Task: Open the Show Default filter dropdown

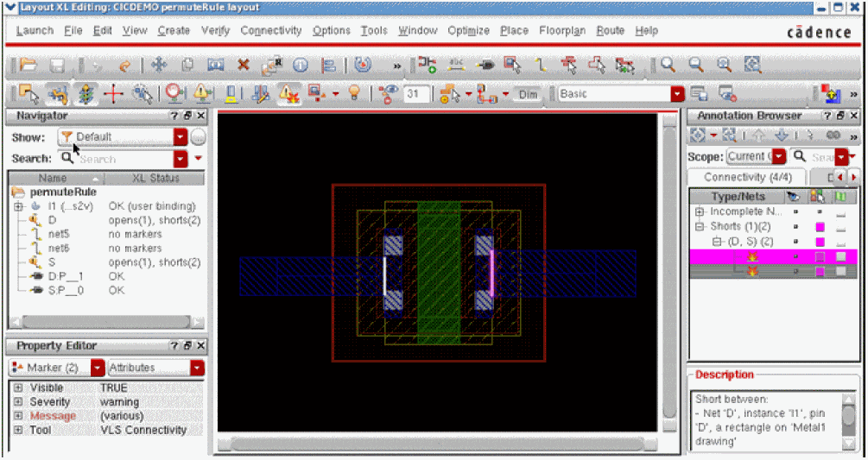Action: point(181,137)
